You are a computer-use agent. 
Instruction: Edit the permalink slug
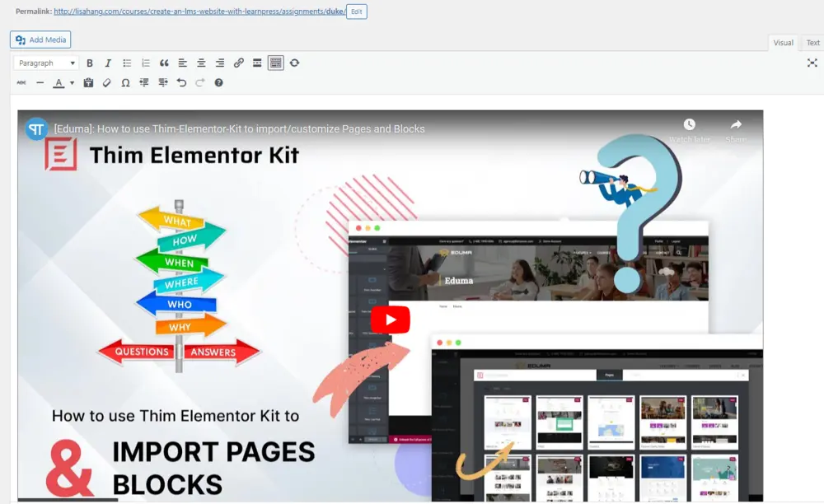click(356, 12)
